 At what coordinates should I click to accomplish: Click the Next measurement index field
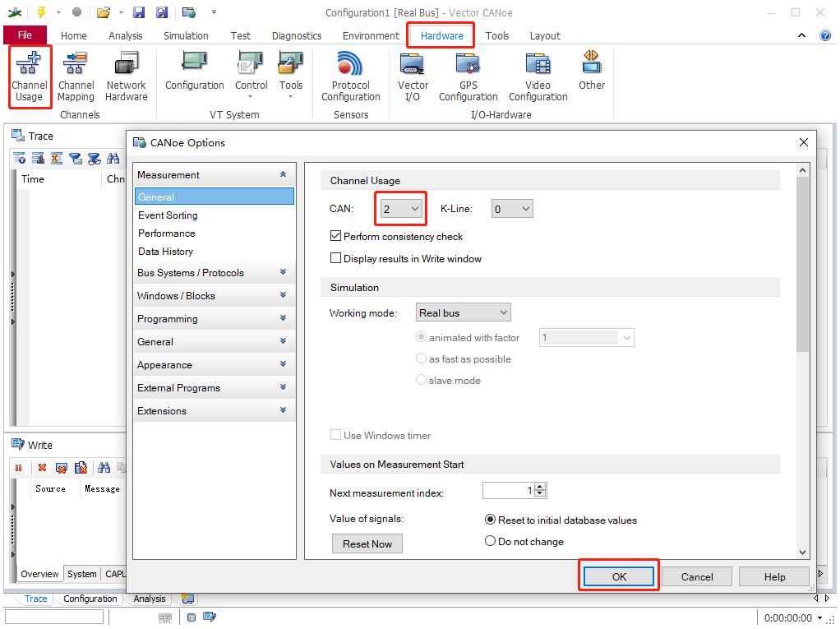(509, 490)
